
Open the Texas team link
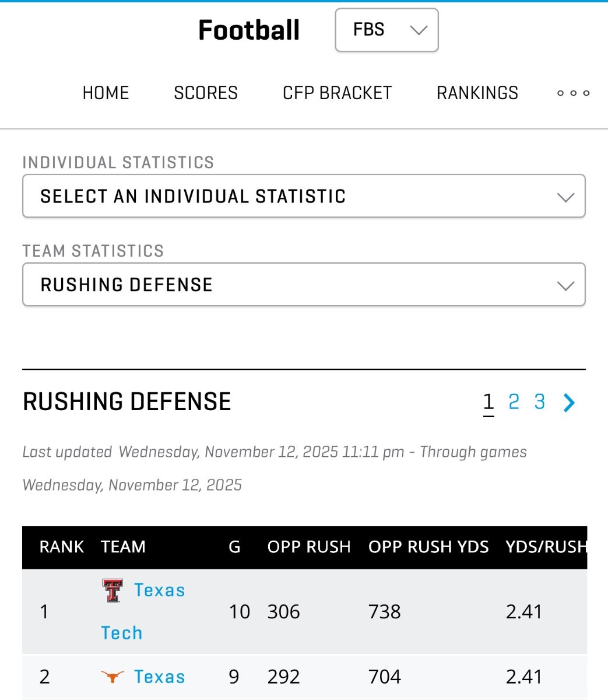pyautogui.click(x=159, y=677)
